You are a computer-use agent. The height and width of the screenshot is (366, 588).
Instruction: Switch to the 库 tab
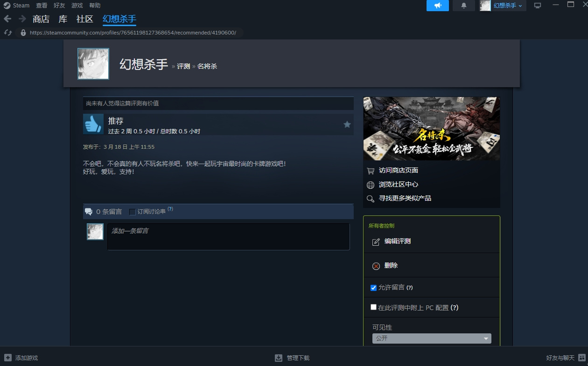[x=63, y=19]
